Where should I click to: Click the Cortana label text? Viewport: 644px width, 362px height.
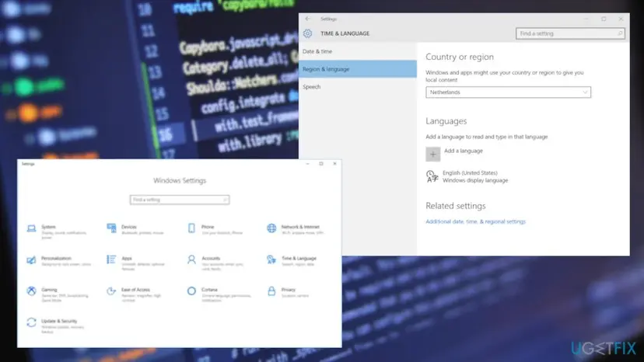209,290
